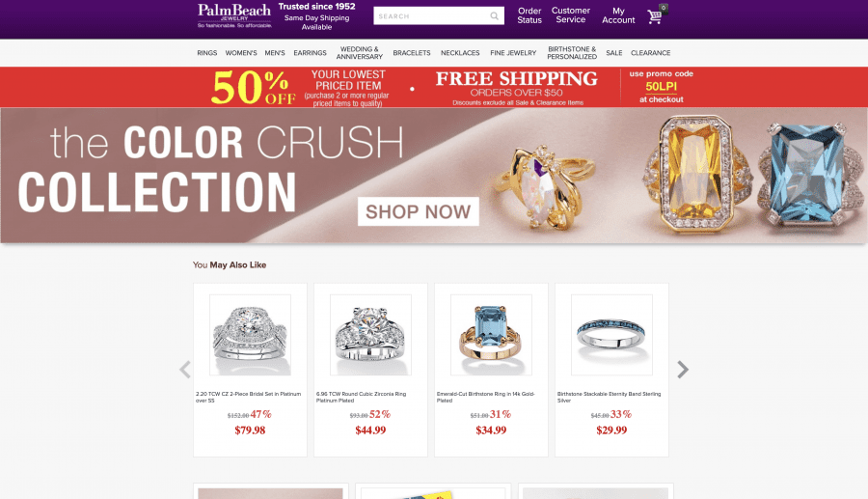Open Birthstone Stackable Eternity Band thumbnail
868x499 pixels.
pos(611,335)
